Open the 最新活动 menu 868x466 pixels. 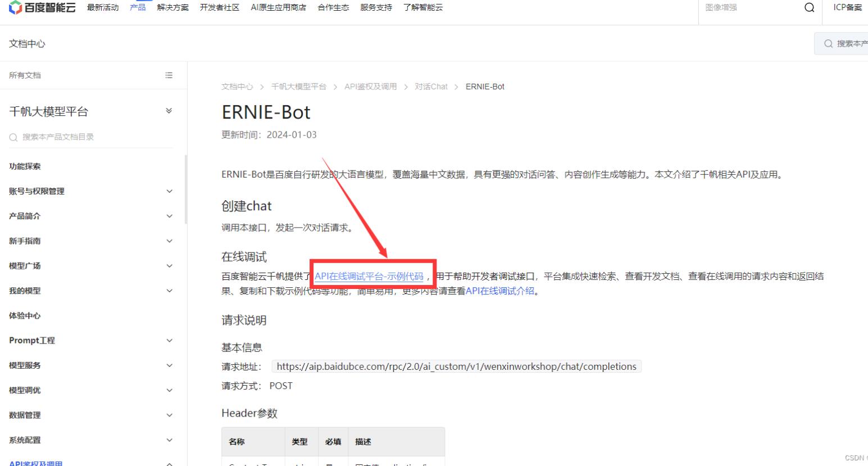[x=103, y=7]
